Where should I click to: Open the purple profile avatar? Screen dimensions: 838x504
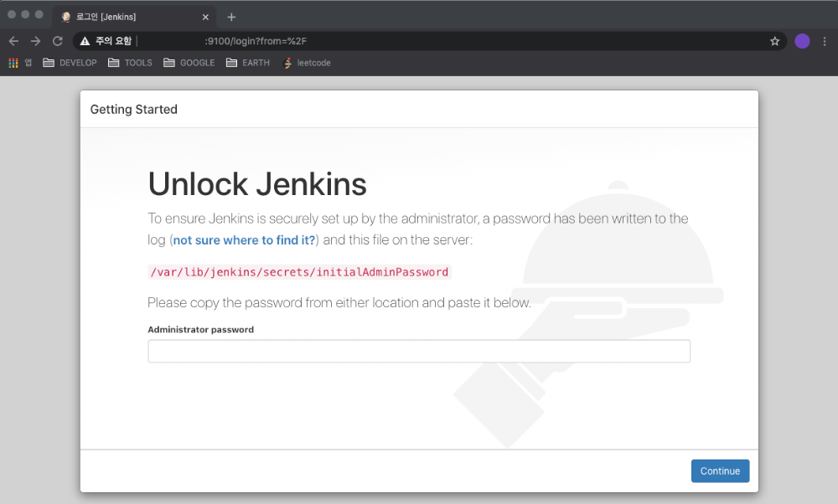pyautogui.click(x=802, y=41)
